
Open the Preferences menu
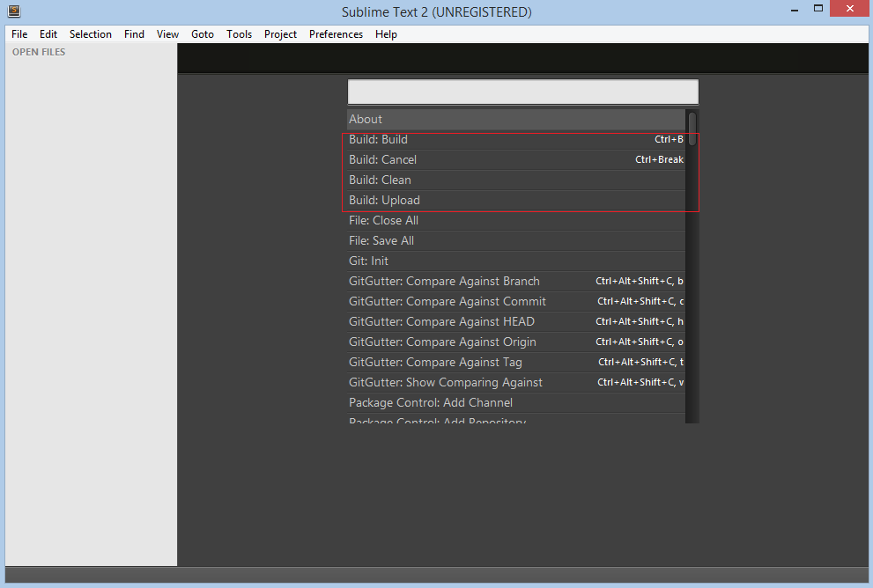click(x=336, y=34)
